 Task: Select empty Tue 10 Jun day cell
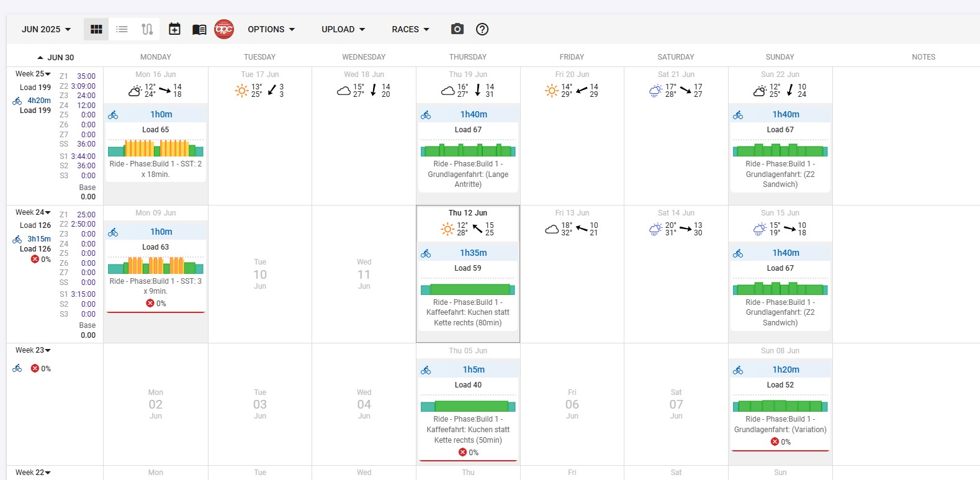point(260,274)
